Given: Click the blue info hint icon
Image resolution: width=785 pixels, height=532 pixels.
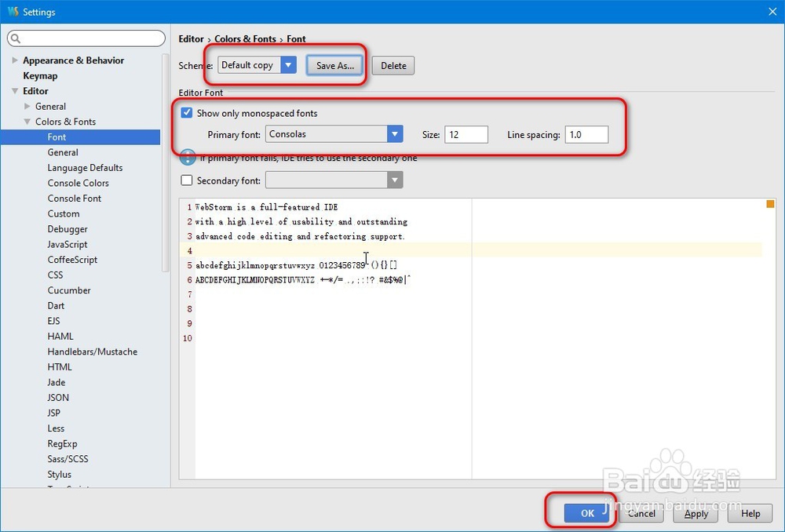Looking at the screenshot, I should tap(188, 158).
